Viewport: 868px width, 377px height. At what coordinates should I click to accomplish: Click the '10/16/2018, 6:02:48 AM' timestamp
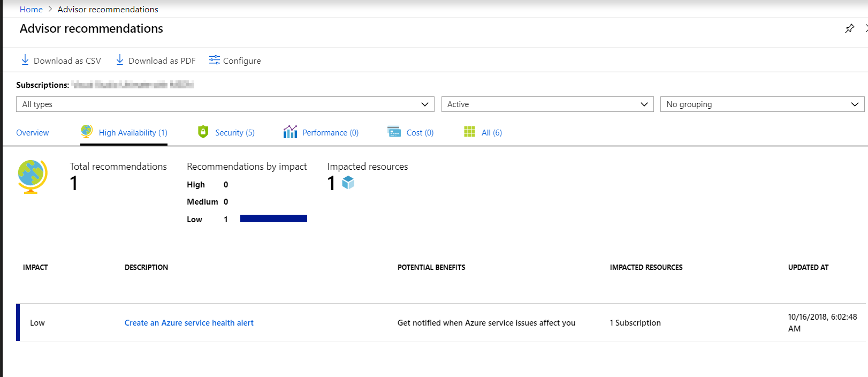click(823, 323)
